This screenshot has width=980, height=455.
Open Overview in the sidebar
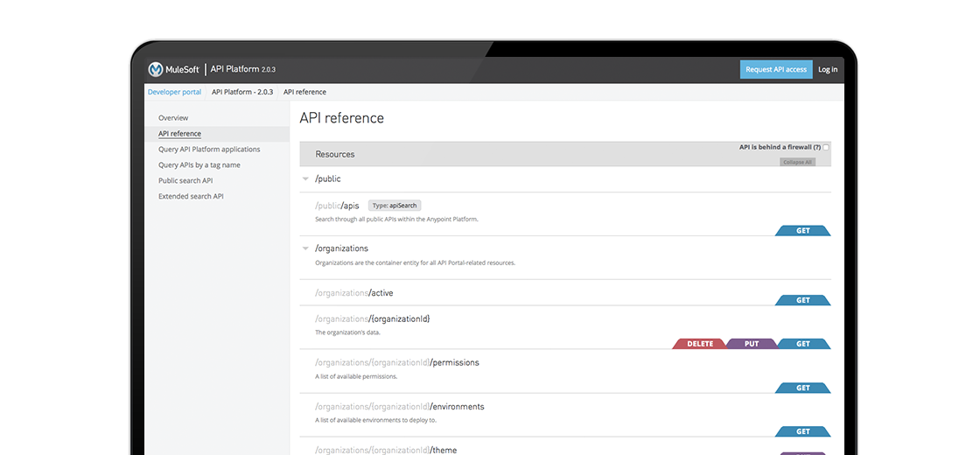click(173, 117)
